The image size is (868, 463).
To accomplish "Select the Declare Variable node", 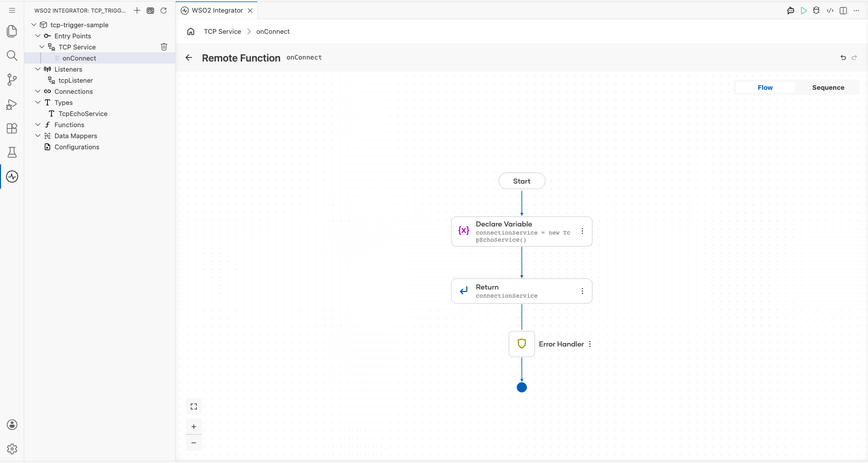I will tap(522, 231).
